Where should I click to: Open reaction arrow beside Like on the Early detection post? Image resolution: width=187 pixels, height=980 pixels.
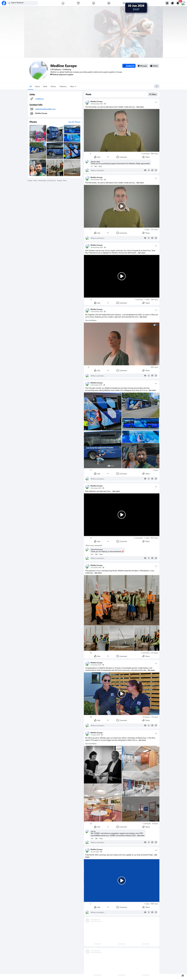click(x=108, y=541)
